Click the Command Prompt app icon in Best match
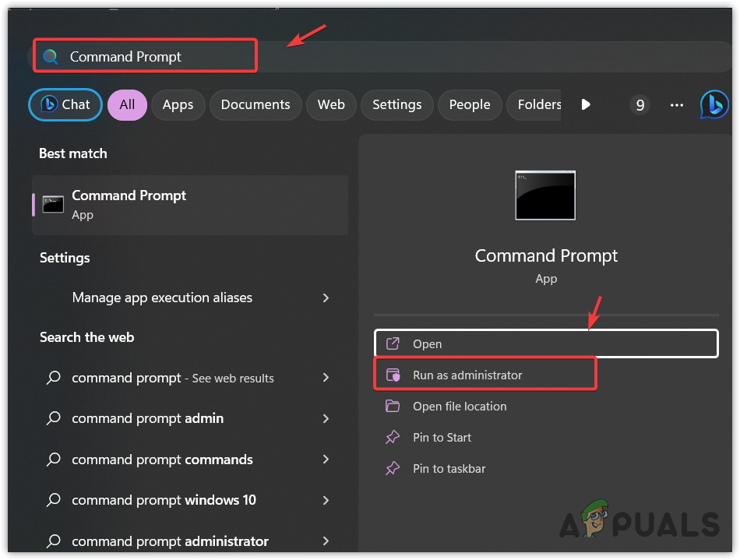Image resolution: width=740 pixels, height=560 pixels. [53, 204]
